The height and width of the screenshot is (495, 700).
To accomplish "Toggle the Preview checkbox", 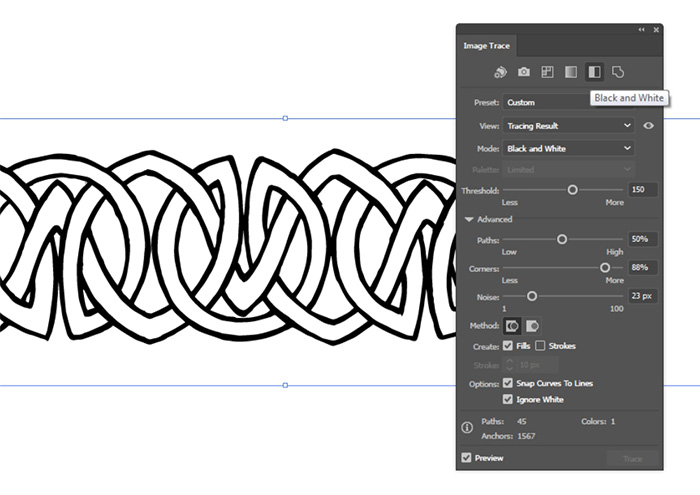I will tap(467, 458).
